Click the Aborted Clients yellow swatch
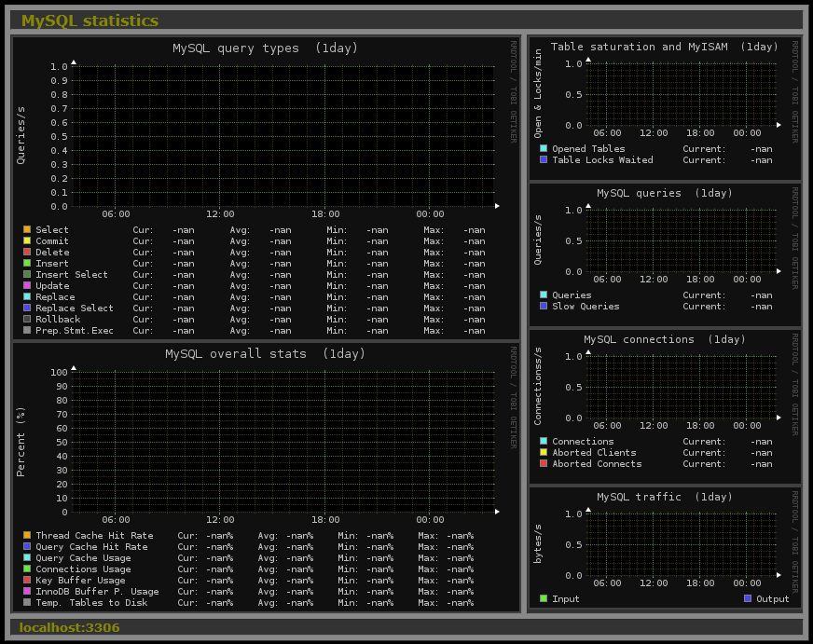 coord(544,452)
